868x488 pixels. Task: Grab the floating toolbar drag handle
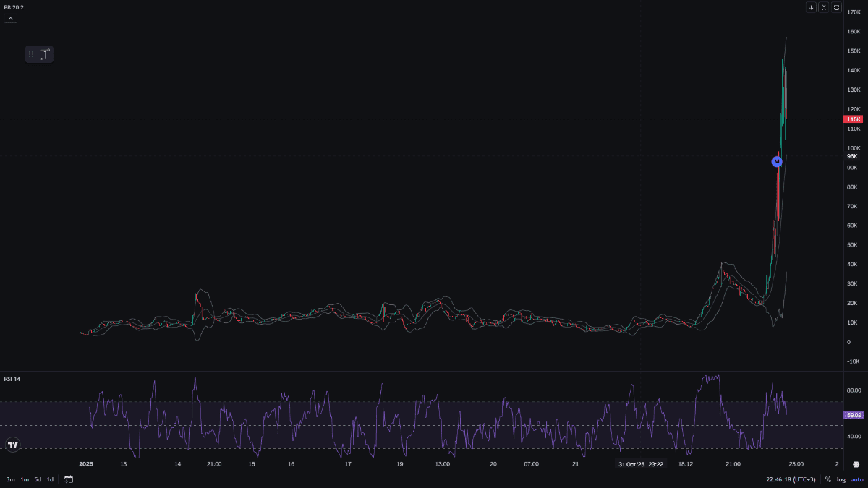pos(30,54)
